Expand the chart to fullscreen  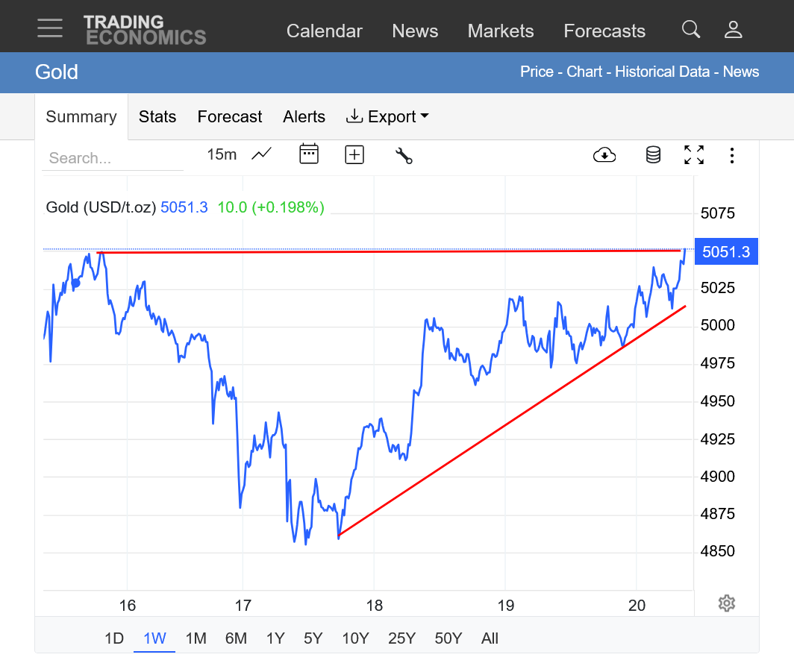[694, 154]
